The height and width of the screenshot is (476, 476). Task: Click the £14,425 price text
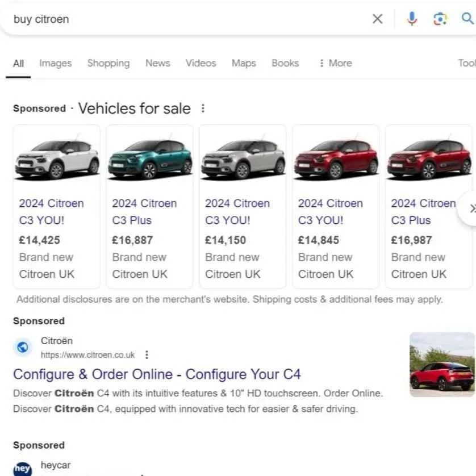39,240
